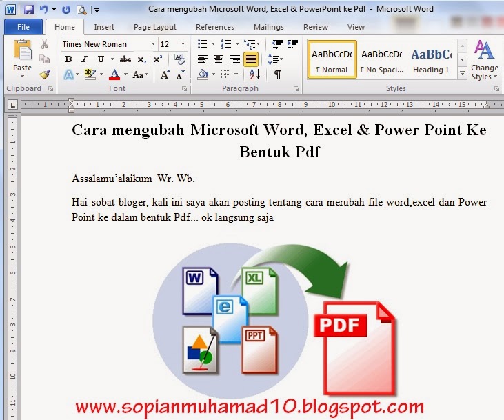Open the Font dialog launcher
Screen dimensions: 504x420
184,89
